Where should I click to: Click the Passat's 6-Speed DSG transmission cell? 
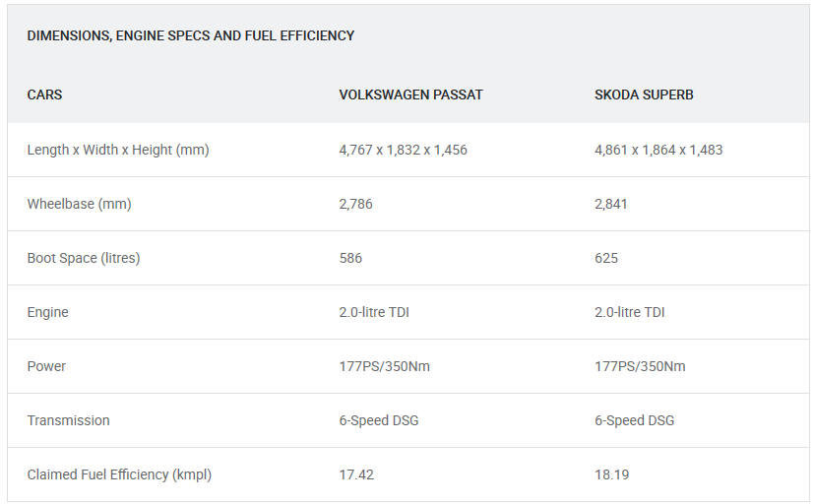[x=379, y=420]
